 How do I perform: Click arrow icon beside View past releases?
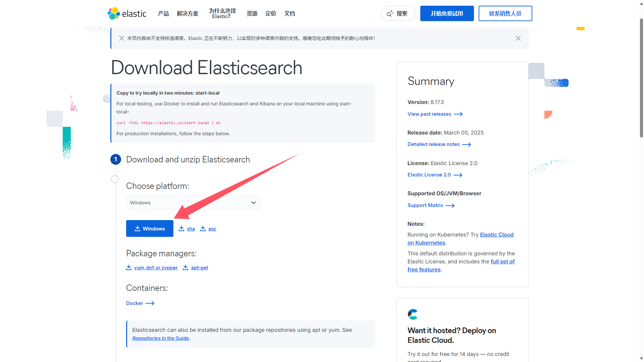click(x=458, y=114)
